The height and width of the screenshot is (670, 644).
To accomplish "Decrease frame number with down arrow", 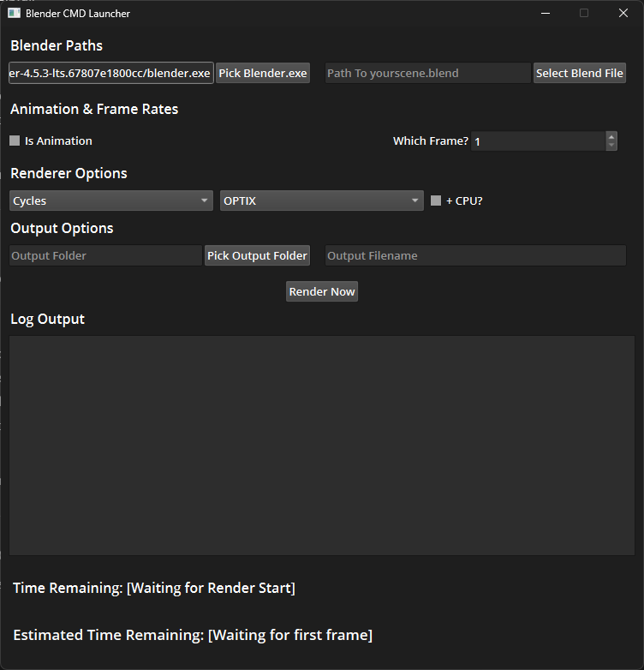I will (611, 146).
